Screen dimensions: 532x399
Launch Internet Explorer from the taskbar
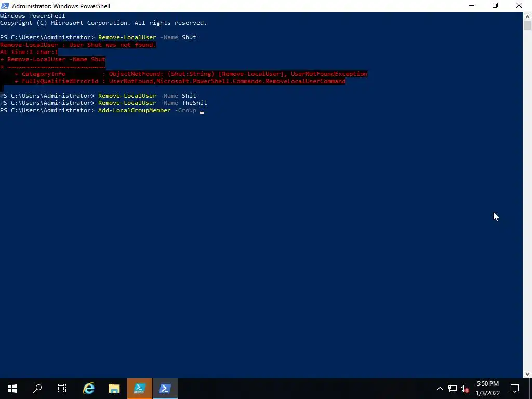(x=89, y=389)
